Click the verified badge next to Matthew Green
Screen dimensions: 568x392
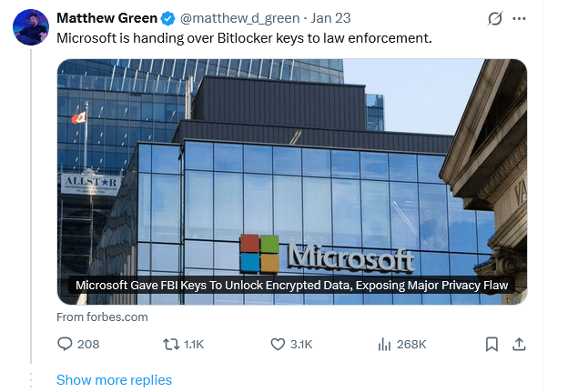tap(168, 18)
